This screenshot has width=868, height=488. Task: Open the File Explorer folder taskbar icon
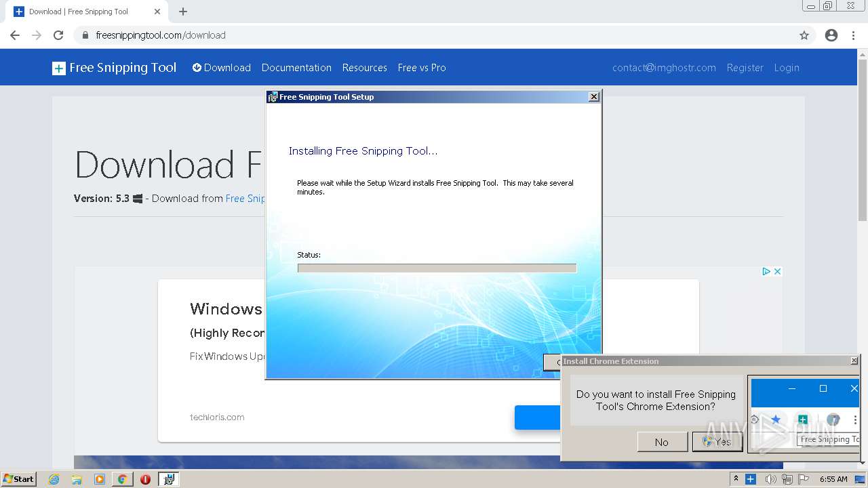[77, 479]
